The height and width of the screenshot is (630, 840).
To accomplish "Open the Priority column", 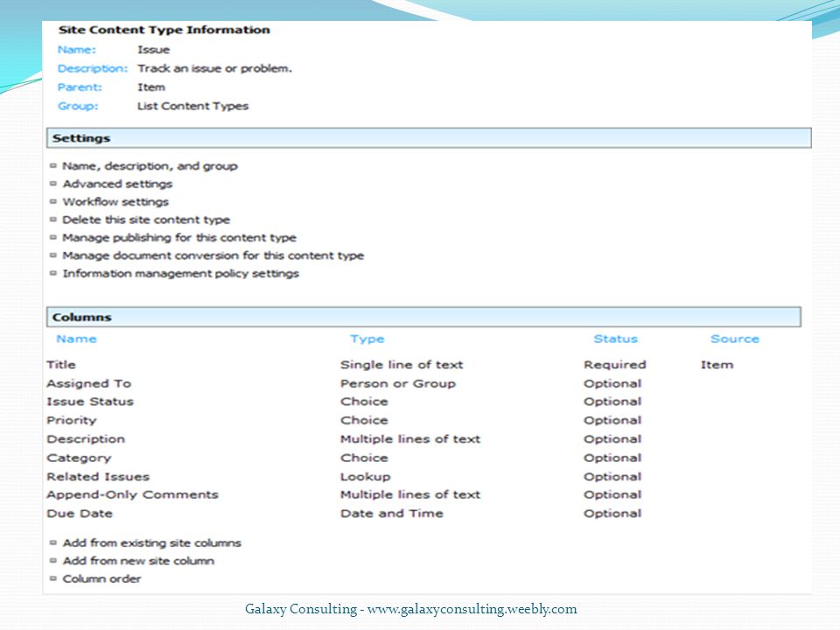I will (x=71, y=421).
